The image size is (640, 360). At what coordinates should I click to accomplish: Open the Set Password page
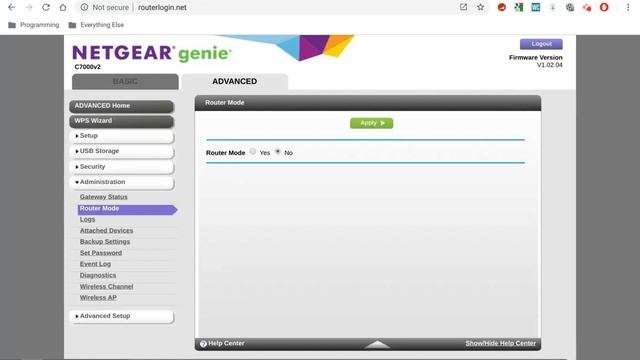pyautogui.click(x=101, y=253)
